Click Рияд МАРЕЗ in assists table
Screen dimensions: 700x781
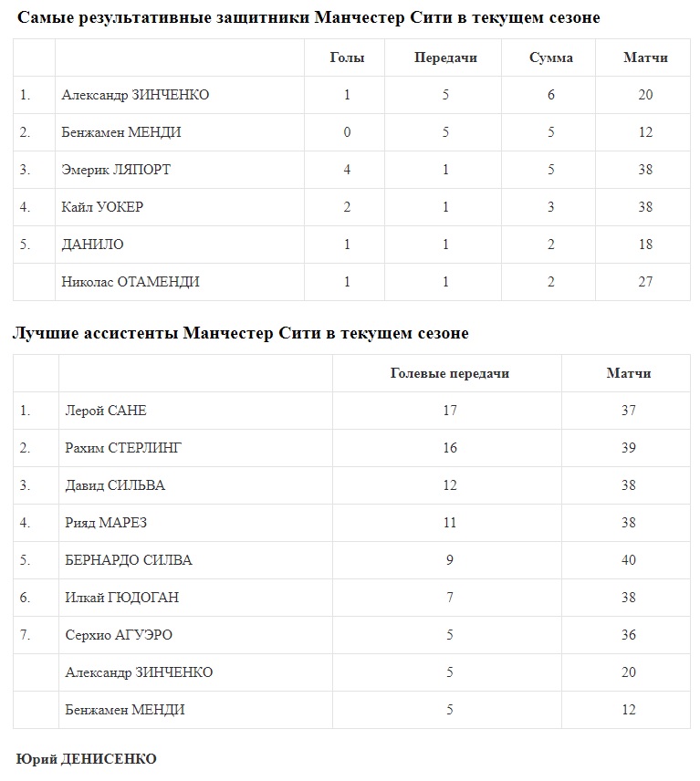point(106,523)
